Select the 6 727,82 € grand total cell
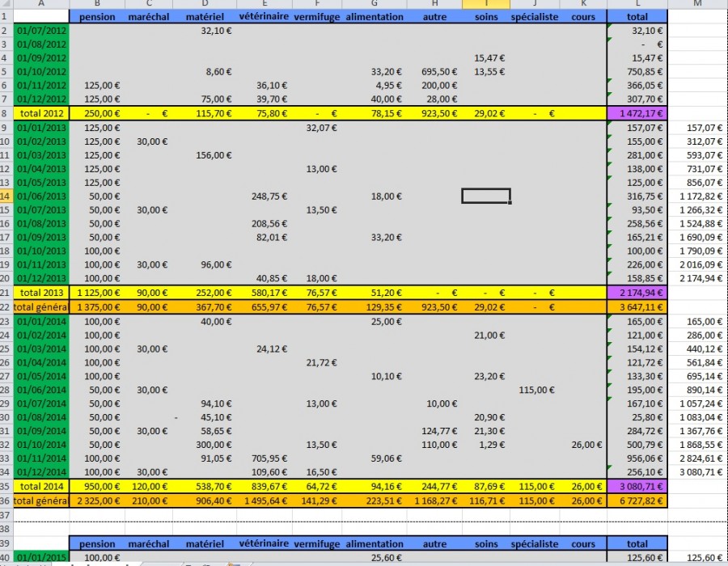 coord(637,501)
